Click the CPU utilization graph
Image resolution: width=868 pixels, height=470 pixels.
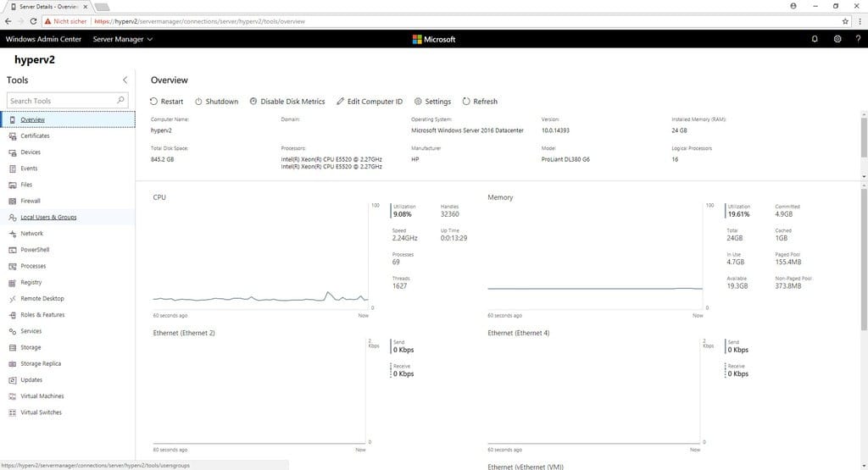coord(260,256)
